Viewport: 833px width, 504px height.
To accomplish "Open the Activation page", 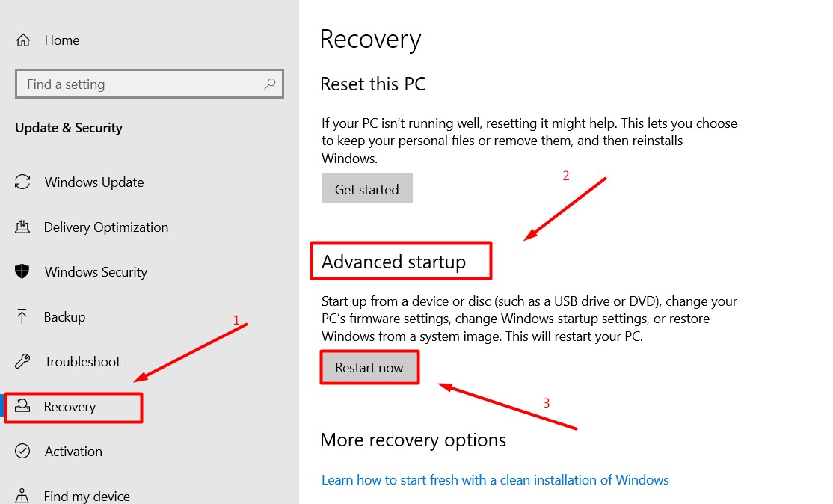I will click(73, 452).
